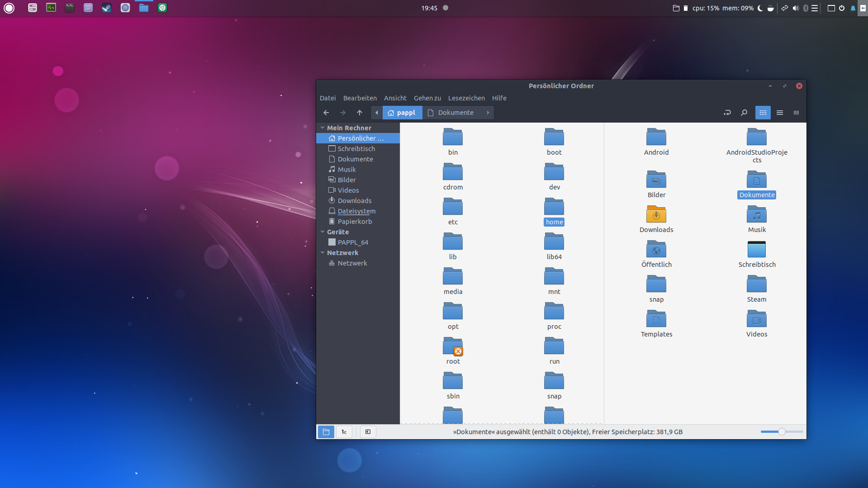Collapse the Netzwerk section
This screenshot has height=488, width=868.
tap(323, 253)
